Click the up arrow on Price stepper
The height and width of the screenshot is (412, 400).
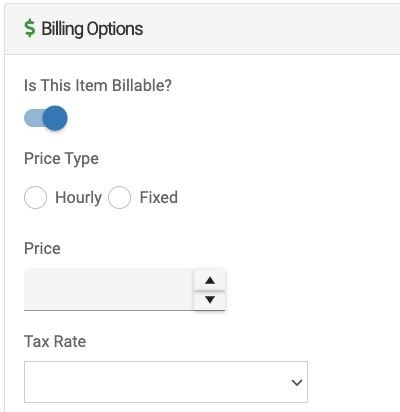tap(210, 280)
